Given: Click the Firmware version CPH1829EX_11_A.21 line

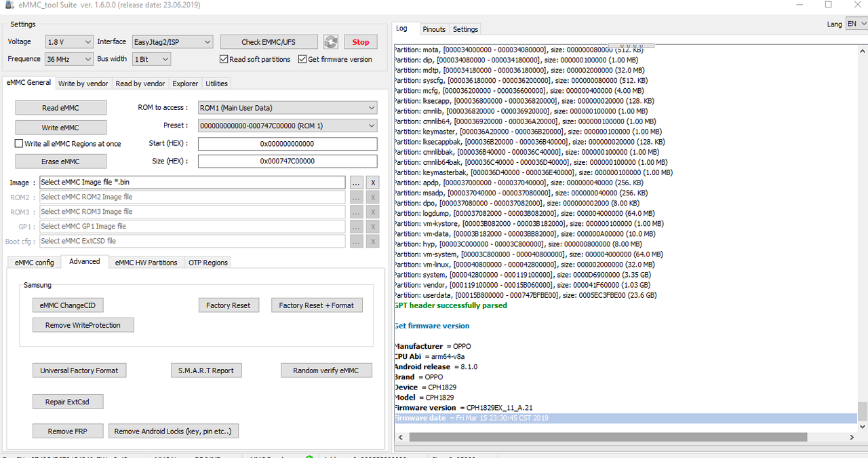Looking at the screenshot, I should [463, 408].
